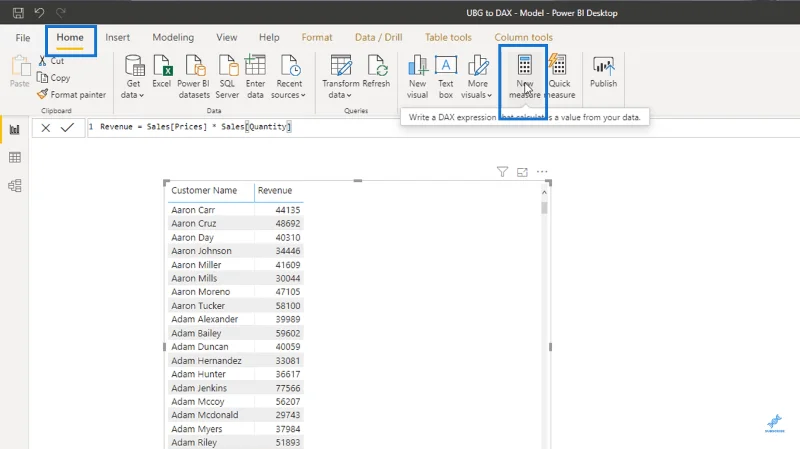Click the Enter data button
Image resolution: width=800 pixels, height=449 pixels.
coord(255,77)
